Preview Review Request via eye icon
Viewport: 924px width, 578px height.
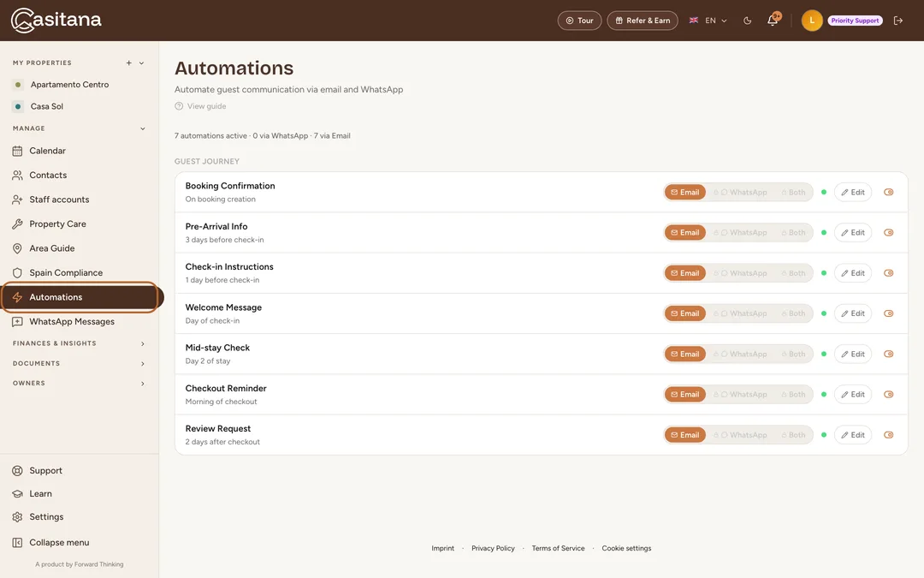tap(889, 435)
